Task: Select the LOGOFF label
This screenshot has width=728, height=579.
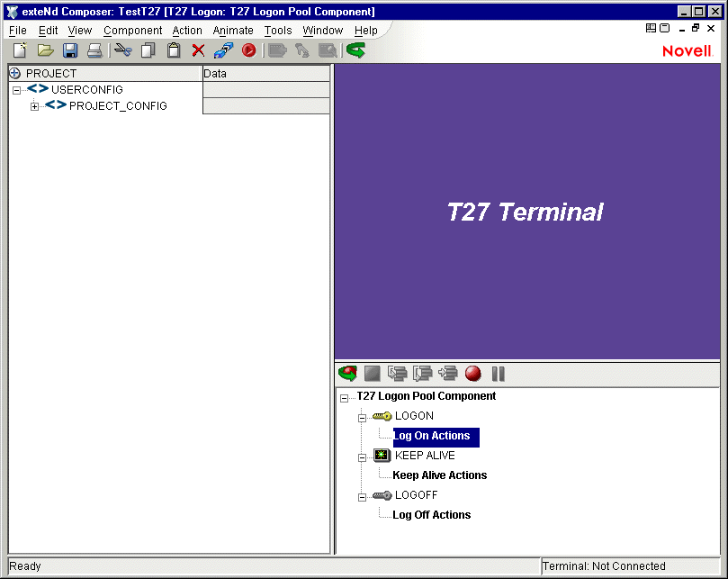Action: [x=416, y=495]
